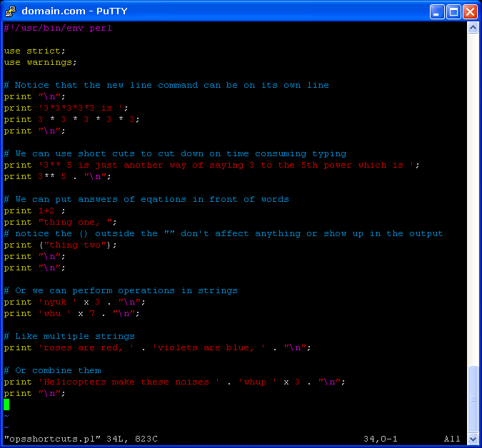The height and width of the screenshot is (448, 482).
Task: Click the string 'violets are blue, '
Action: [x=209, y=348]
